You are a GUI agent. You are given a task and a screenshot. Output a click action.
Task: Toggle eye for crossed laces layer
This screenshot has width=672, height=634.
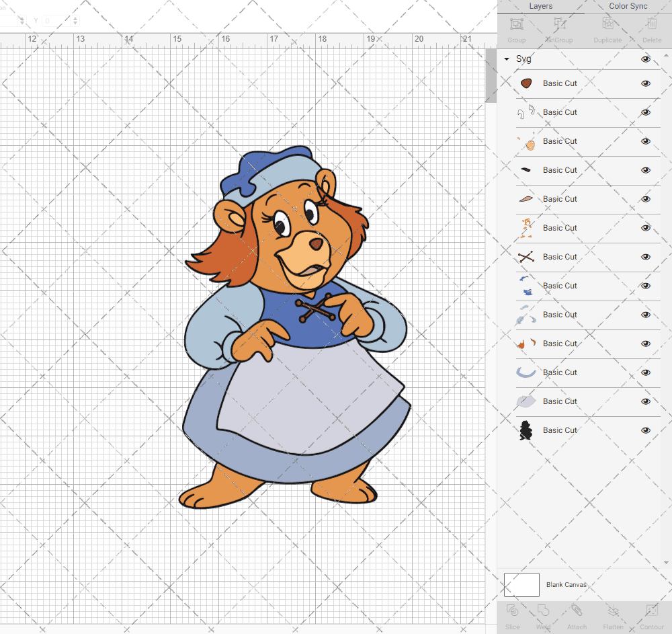click(x=645, y=257)
